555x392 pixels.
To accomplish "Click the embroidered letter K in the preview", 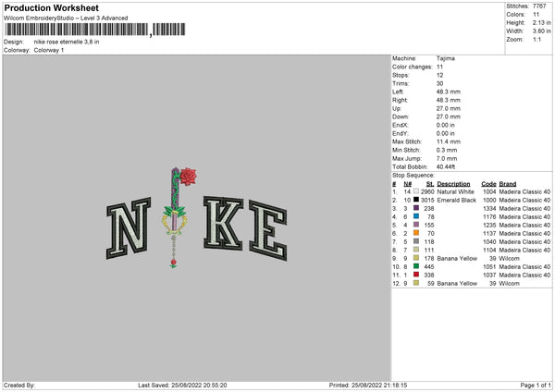I will [x=223, y=223].
